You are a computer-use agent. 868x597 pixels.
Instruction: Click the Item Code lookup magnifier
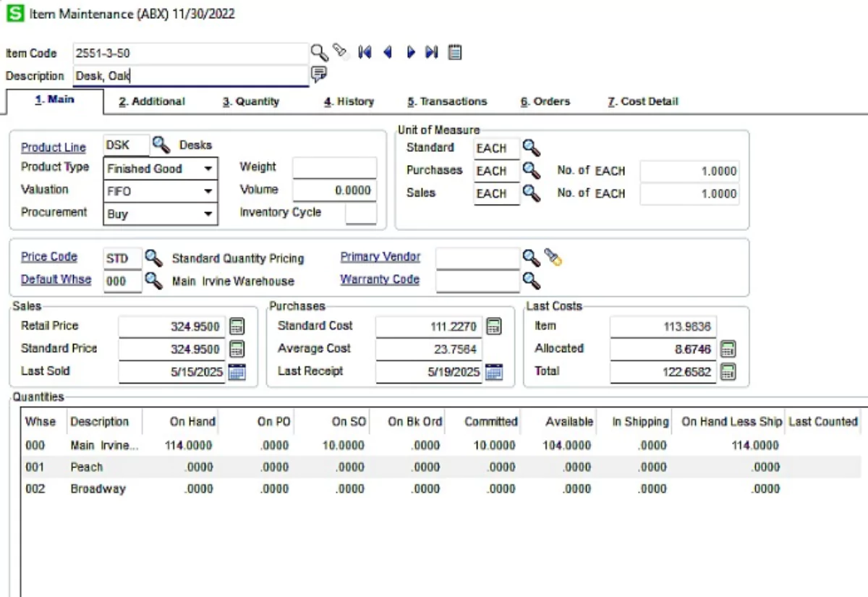(x=319, y=52)
